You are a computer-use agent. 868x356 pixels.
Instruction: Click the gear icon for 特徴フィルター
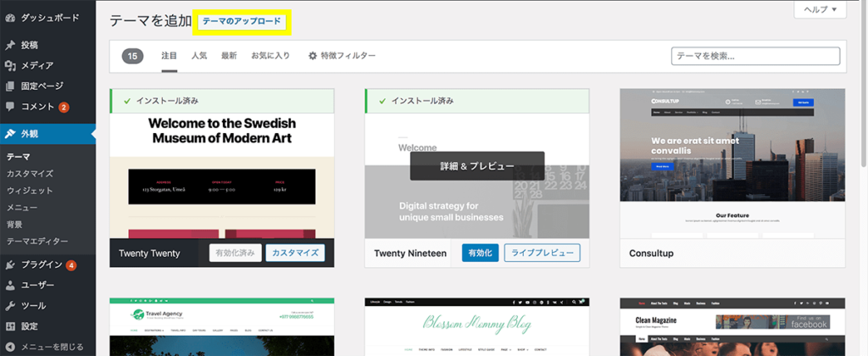pos(313,55)
